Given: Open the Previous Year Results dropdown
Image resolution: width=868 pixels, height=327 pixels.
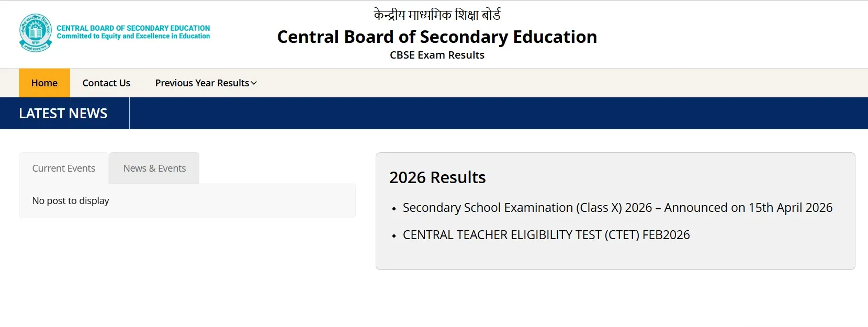Looking at the screenshot, I should 201,83.
